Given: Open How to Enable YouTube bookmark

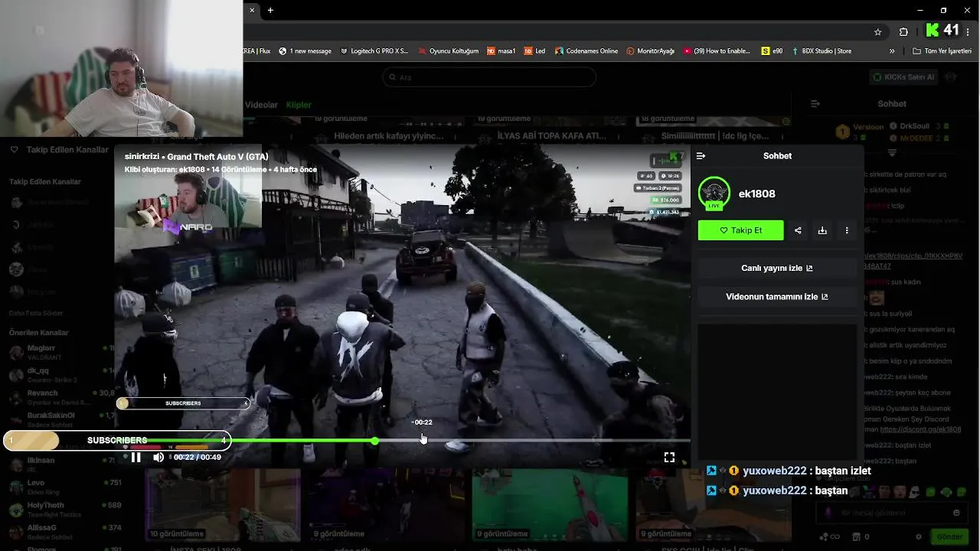Looking at the screenshot, I should pos(717,51).
